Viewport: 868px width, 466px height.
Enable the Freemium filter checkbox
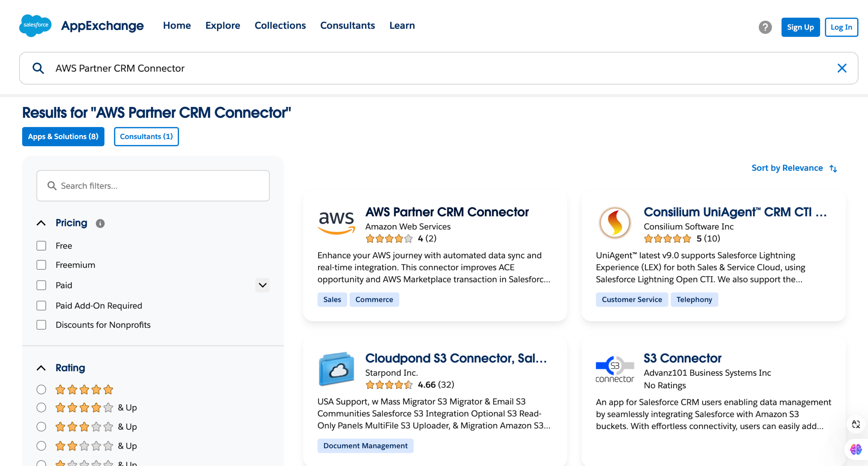[x=41, y=265]
